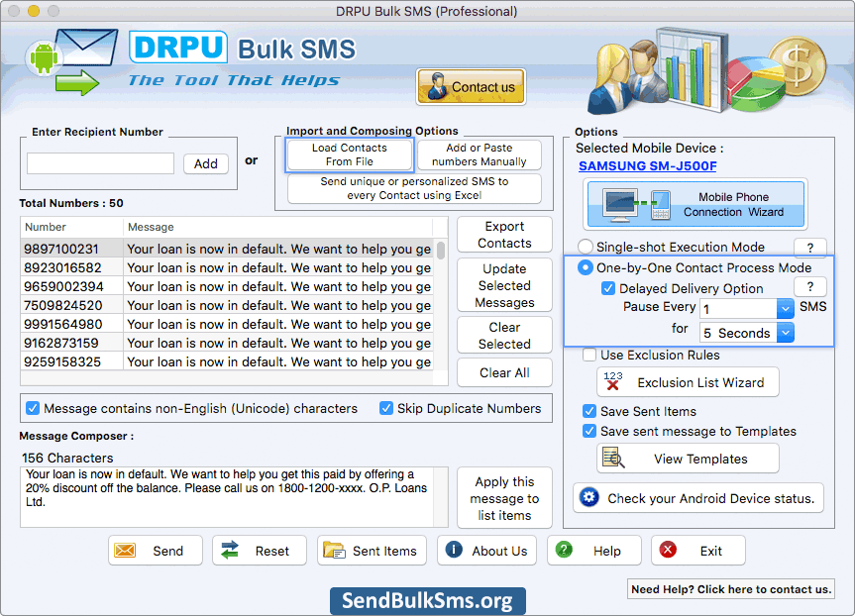Viewport: 855px width, 616px height.
Task: Click Need Help contact us link
Action: 731,589
